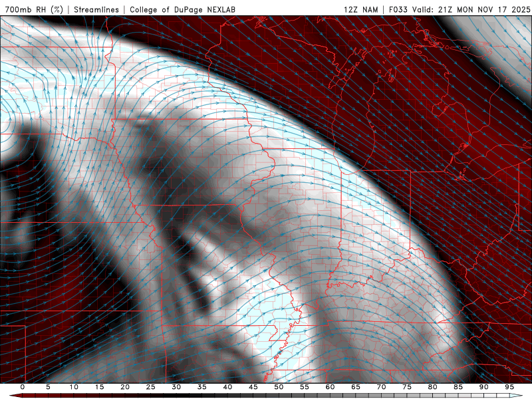
Task: Select the "95" value on color scale
Action: (x=509, y=387)
